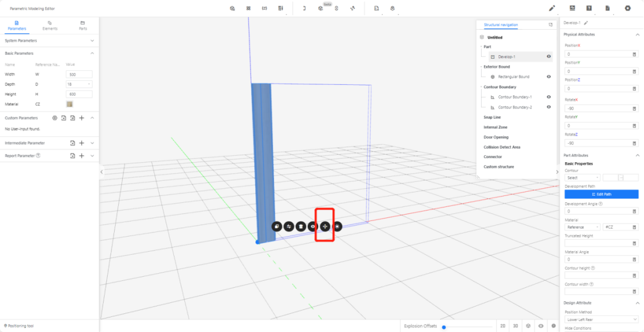Switch to the Elements tab
The image size is (644, 332).
pyautogui.click(x=50, y=25)
